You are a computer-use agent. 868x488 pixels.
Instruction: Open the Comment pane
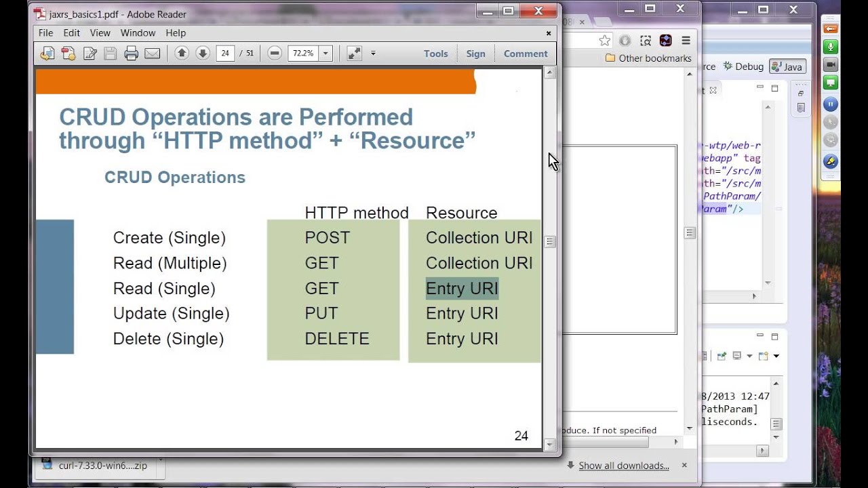pos(526,54)
